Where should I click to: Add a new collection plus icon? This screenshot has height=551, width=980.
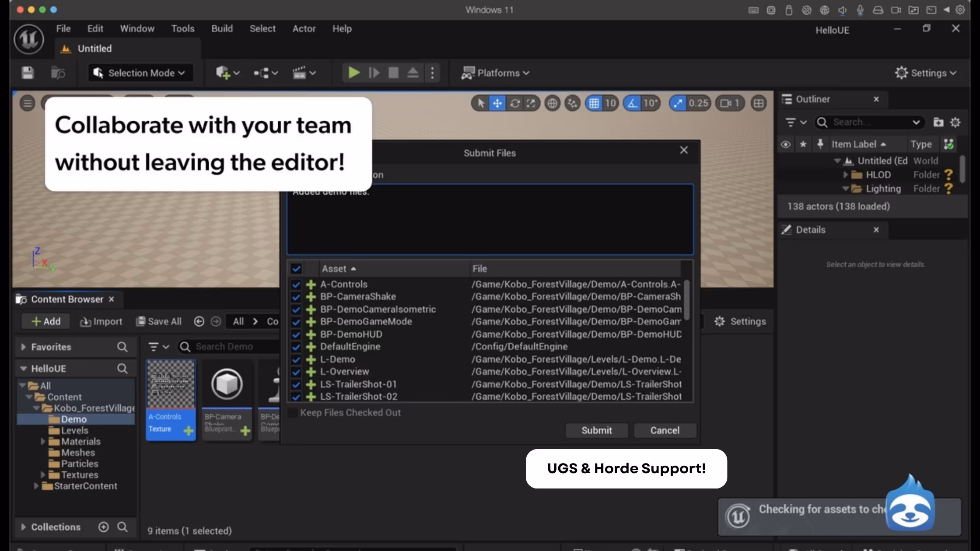coord(103,527)
